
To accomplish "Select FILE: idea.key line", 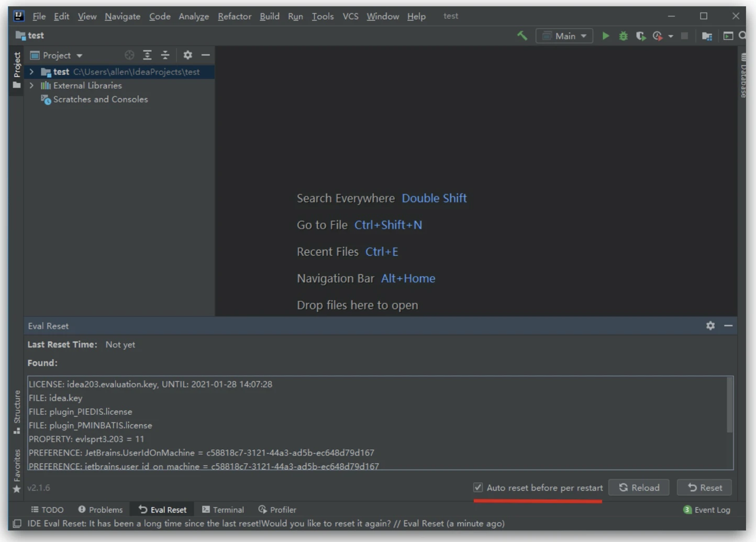I will coord(55,398).
